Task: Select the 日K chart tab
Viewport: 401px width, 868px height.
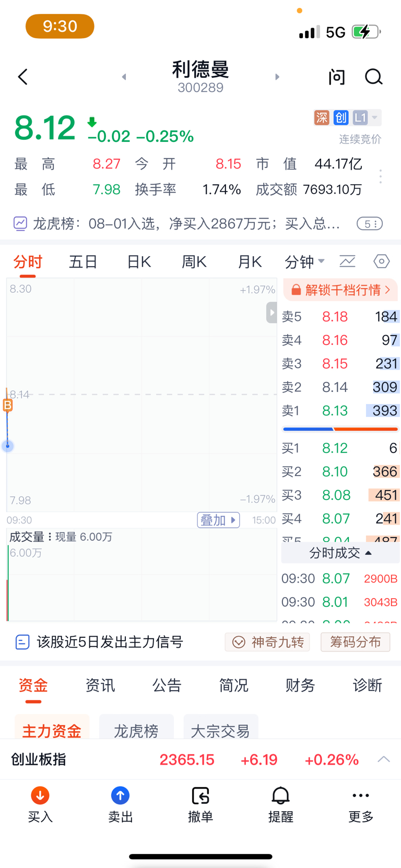Action: coord(139,261)
